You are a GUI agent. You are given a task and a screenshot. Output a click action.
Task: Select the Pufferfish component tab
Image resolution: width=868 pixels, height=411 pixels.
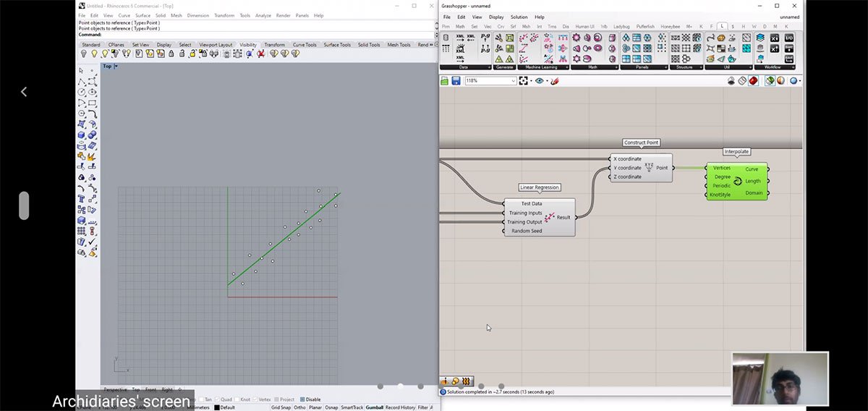click(x=645, y=27)
